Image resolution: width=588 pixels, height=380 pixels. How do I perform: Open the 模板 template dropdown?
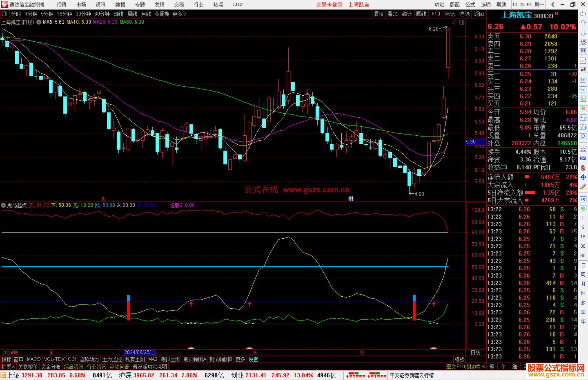(459, 359)
